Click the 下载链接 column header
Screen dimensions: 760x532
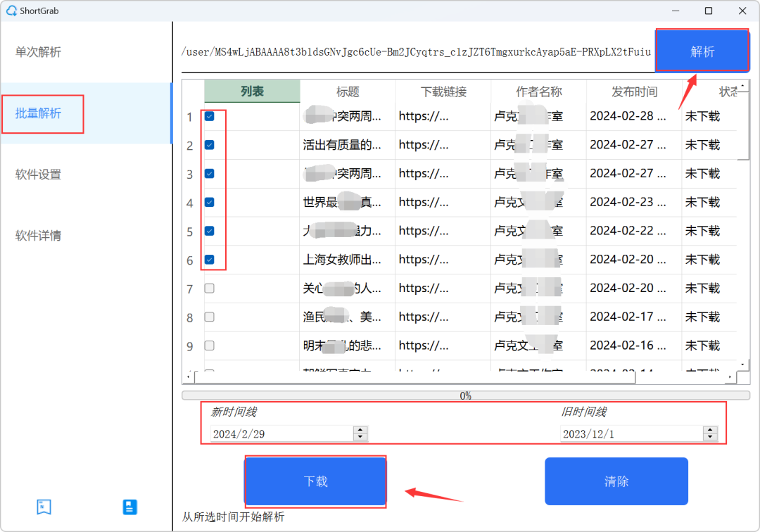[443, 91]
